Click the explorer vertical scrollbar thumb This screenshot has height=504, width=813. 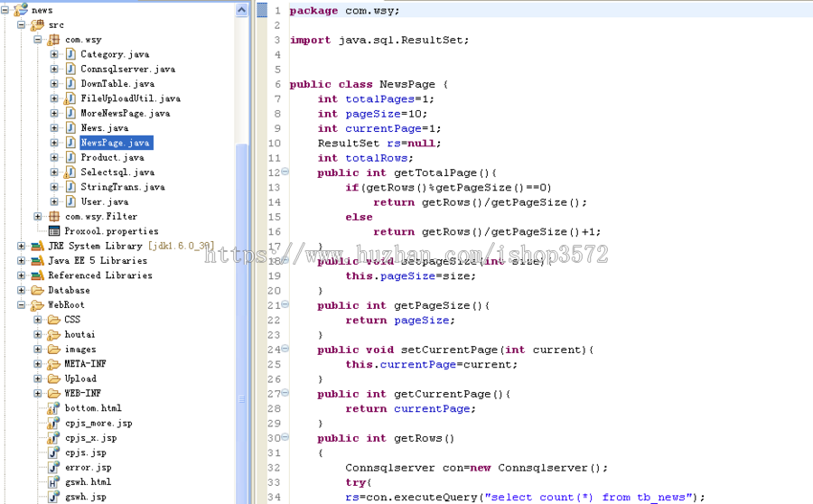pos(241,322)
